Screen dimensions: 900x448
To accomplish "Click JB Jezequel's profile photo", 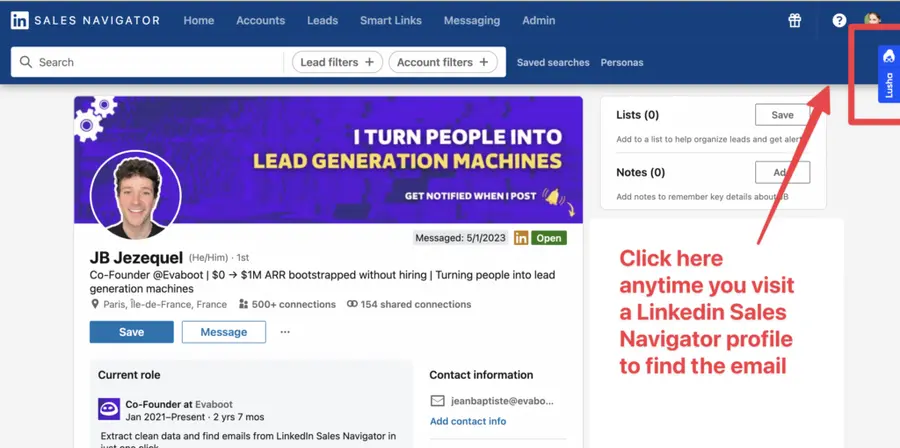I will [x=135, y=196].
